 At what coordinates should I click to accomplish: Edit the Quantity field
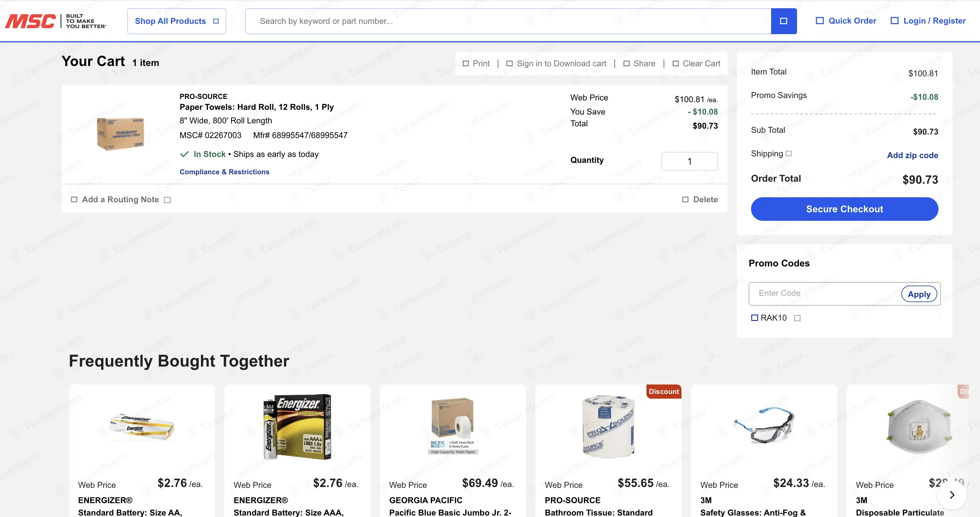(x=689, y=161)
